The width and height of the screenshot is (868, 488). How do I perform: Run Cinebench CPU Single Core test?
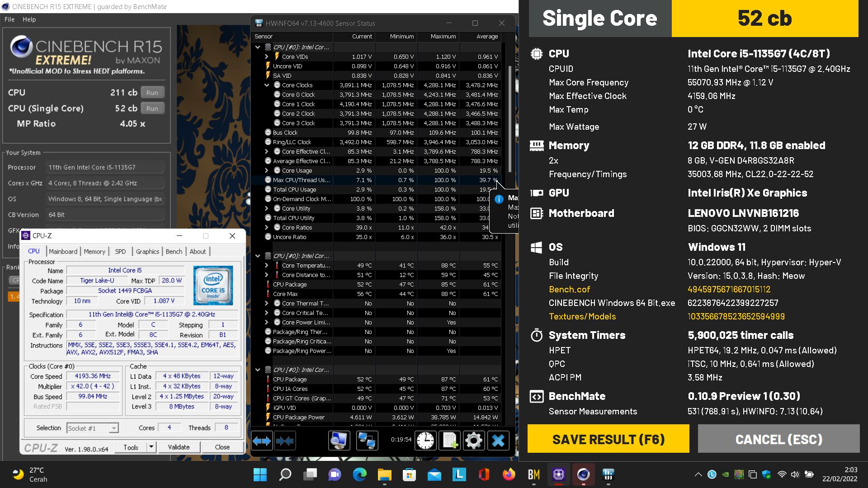[152, 108]
